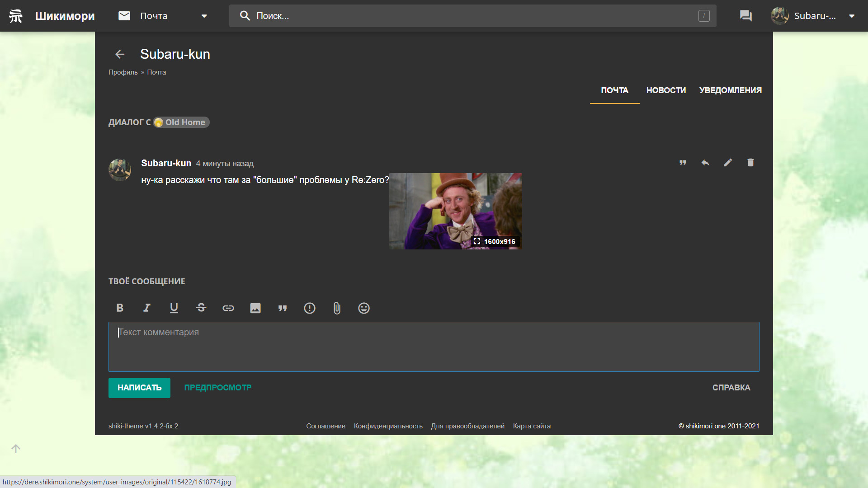The width and height of the screenshot is (868, 488).
Task: Toggle italic formatting in editor
Action: coord(147,308)
